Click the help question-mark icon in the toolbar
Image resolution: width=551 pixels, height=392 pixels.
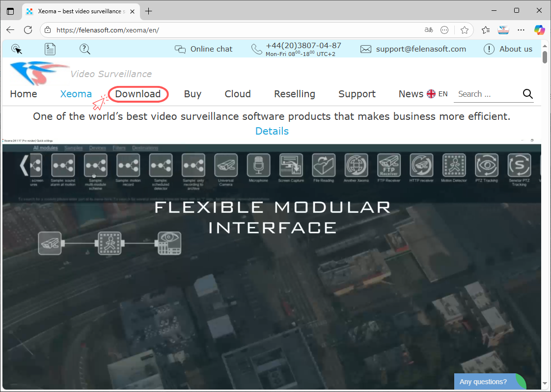(84, 49)
